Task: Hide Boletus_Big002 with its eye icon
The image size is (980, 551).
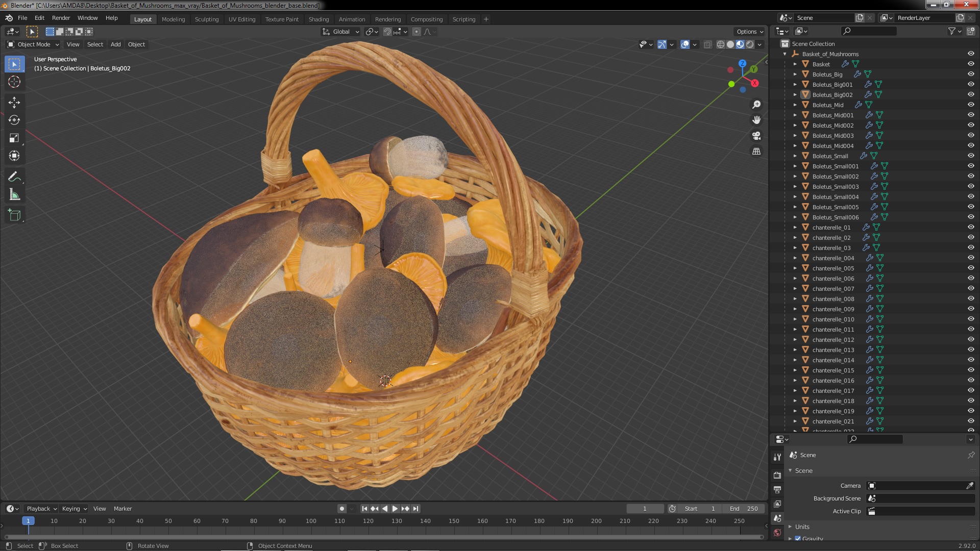Action: click(x=971, y=94)
